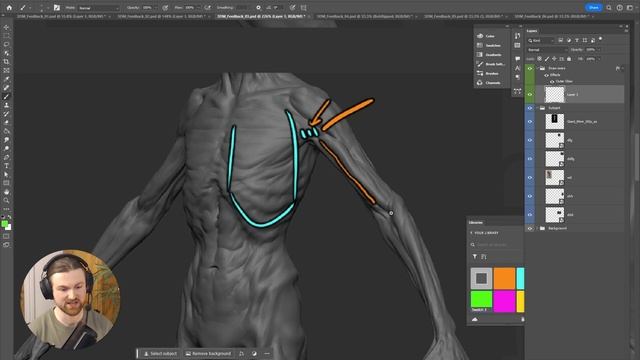The height and width of the screenshot is (360, 640).
Task: Toggle the Outer Glow effect visibility
Action: 552,81
